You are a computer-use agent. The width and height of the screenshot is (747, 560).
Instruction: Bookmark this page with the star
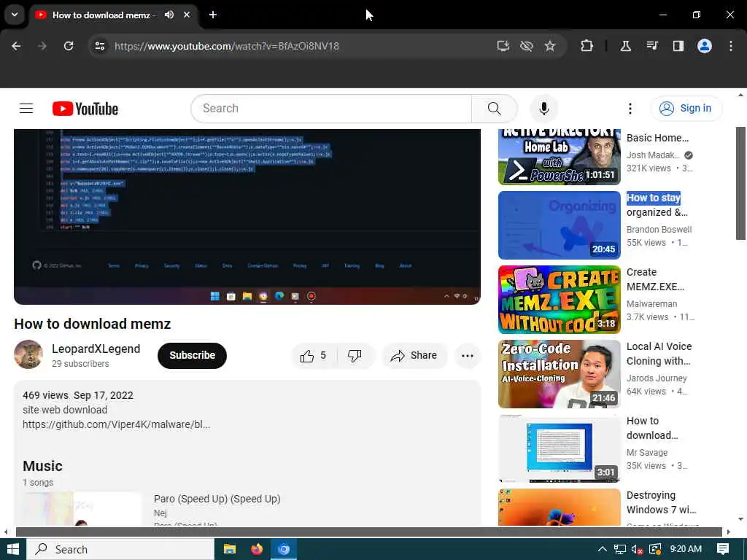550,46
